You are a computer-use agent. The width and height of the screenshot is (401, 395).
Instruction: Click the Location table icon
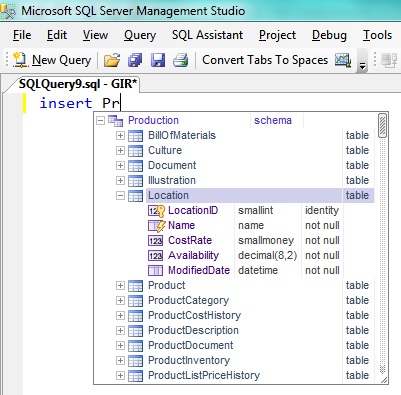(135, 196)
